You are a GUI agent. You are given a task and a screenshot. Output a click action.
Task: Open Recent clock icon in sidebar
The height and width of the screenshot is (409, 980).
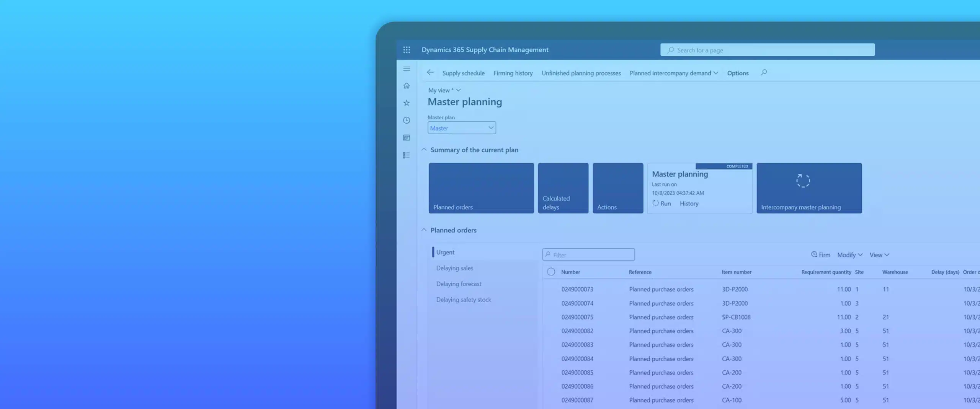click(407, 121)
